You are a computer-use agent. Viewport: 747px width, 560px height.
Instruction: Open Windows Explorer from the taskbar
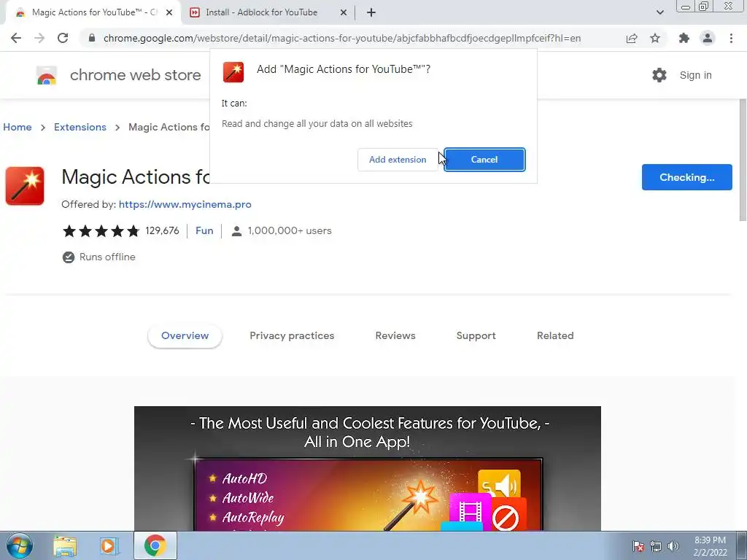point(65,546)
